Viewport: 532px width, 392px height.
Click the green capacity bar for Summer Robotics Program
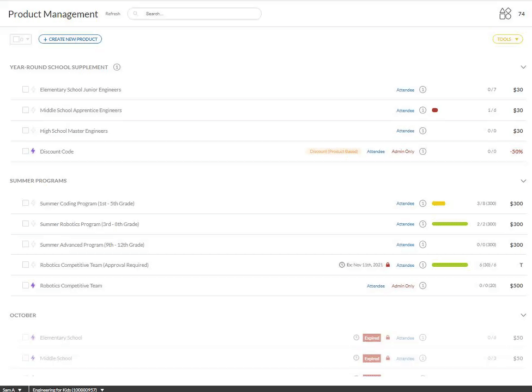tap(450, 224)
